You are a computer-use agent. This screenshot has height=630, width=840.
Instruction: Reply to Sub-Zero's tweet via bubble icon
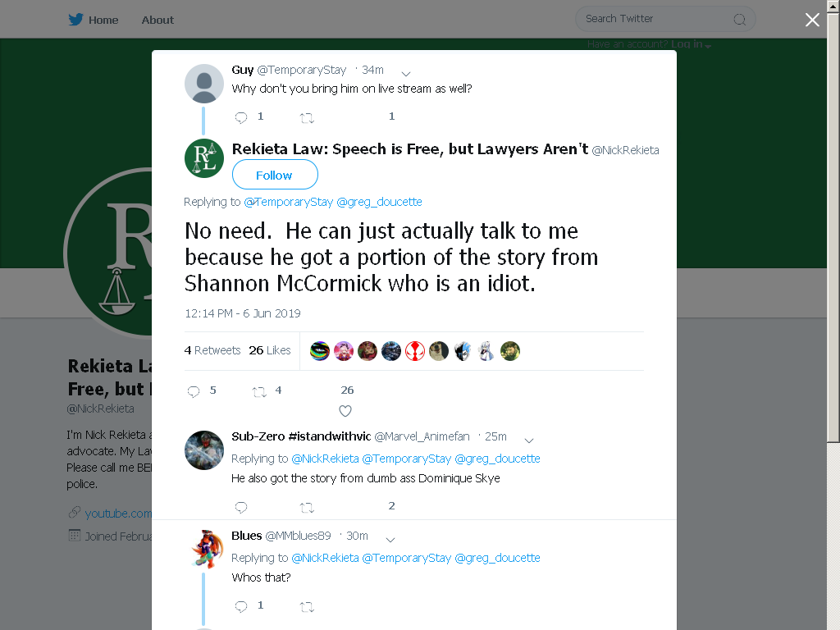click(x=241, y=507)
